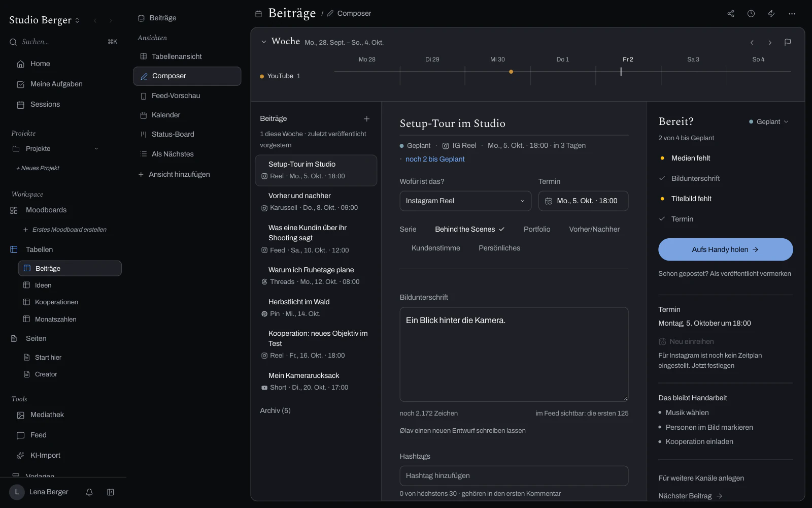The height and width of the screenshot is (508, 812).
Task: Toggle the Behind the Scenes series chip
Action: click(x=469, y=230)
